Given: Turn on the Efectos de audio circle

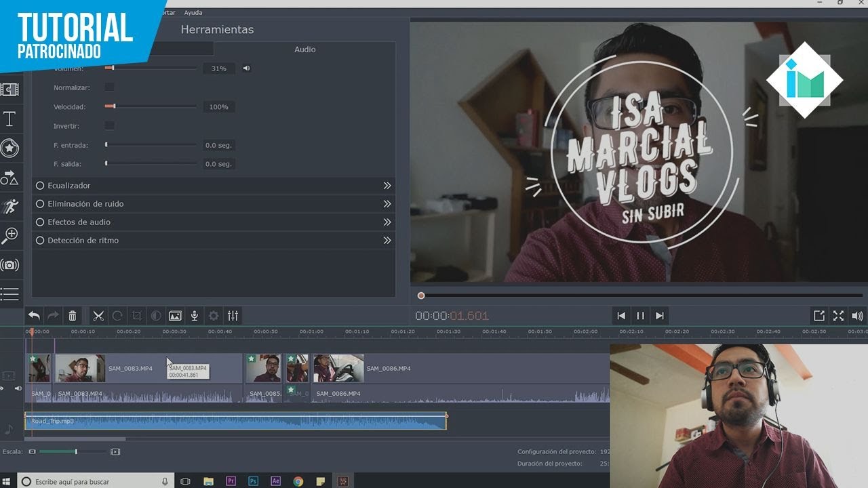Looking at the screenshot, I should (x=40, y=222).
